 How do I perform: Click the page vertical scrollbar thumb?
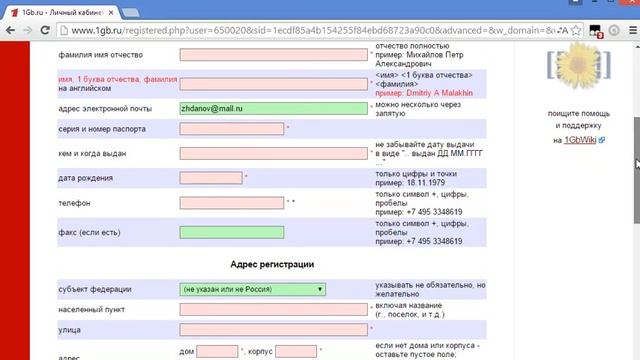tap(637, 170)
